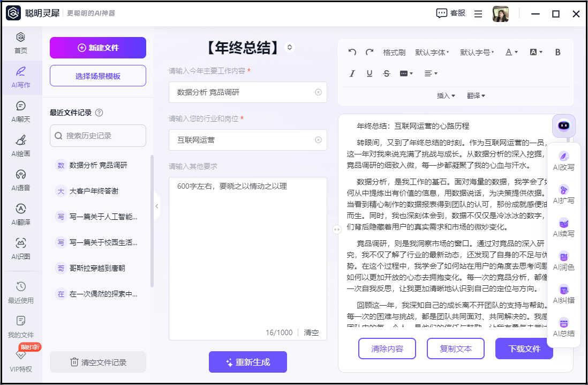Toggle italic text formatting

(352, 73)
